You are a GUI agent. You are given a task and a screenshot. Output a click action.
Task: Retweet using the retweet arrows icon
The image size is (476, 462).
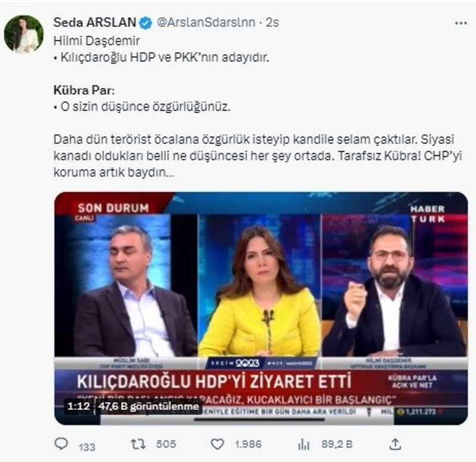click(x=138, y=444)
